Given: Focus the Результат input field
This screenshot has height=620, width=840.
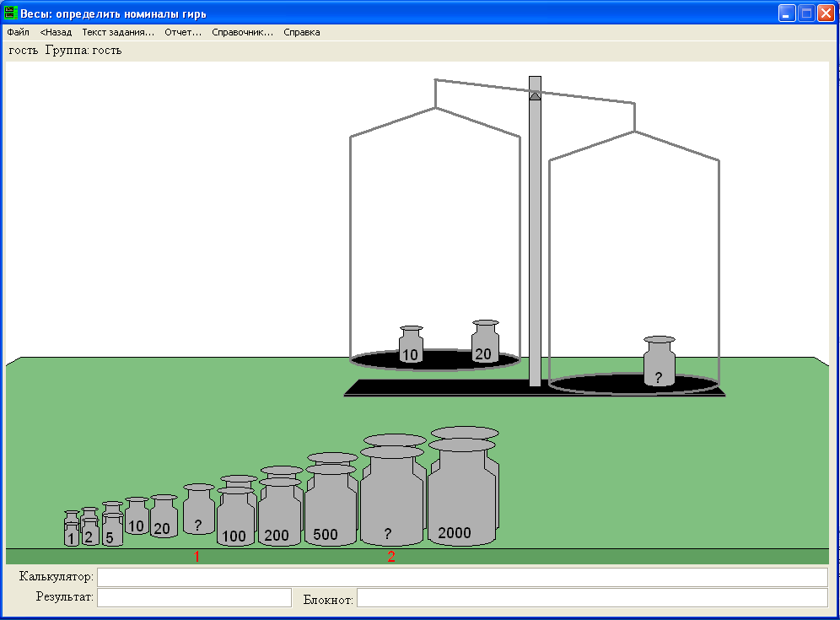Looking at the screenshot, I should pyautogui.click(x=194, y=597).
